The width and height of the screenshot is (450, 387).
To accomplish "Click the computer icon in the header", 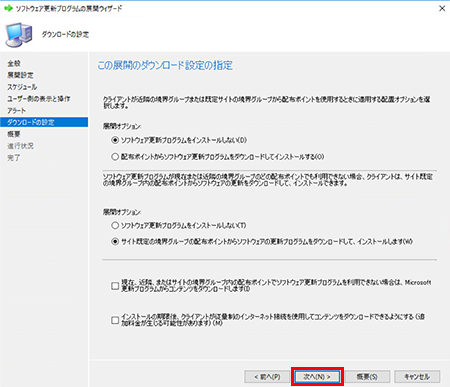I will [19, 35].
